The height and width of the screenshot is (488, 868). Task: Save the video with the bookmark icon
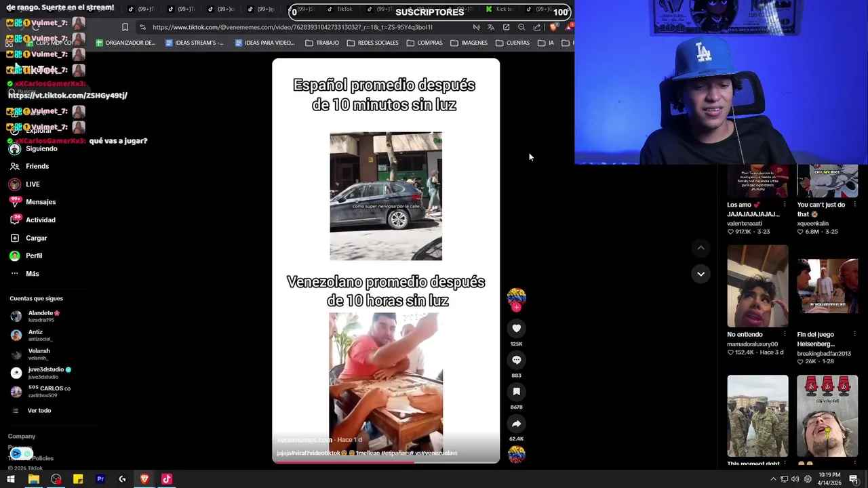516,392
